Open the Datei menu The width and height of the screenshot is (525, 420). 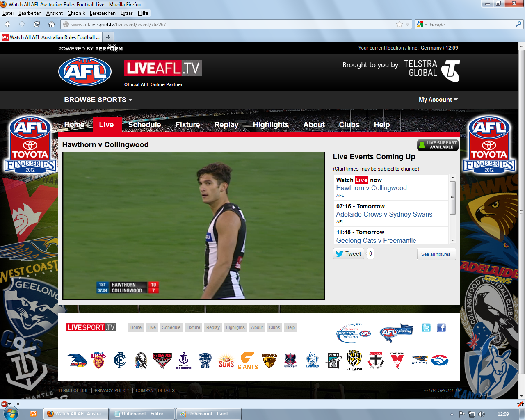8,13
